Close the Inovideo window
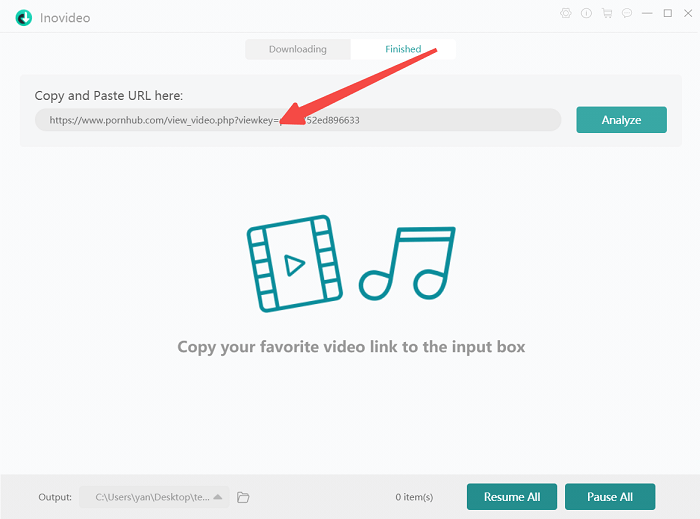 688,13
